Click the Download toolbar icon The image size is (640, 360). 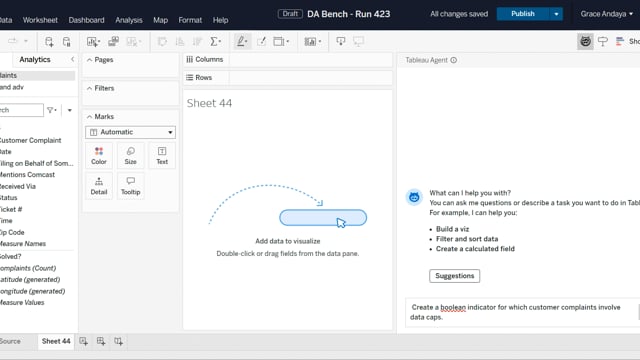[x=340, y=41]
